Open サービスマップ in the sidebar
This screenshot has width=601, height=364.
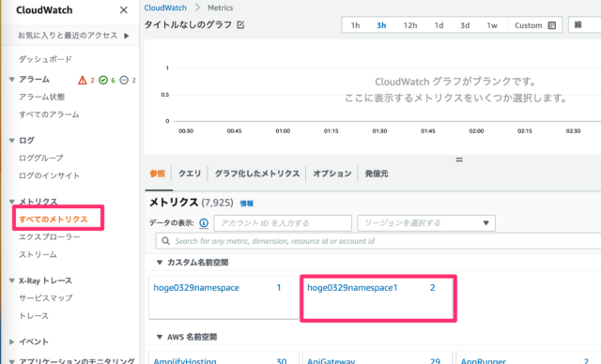coord(46,297)
